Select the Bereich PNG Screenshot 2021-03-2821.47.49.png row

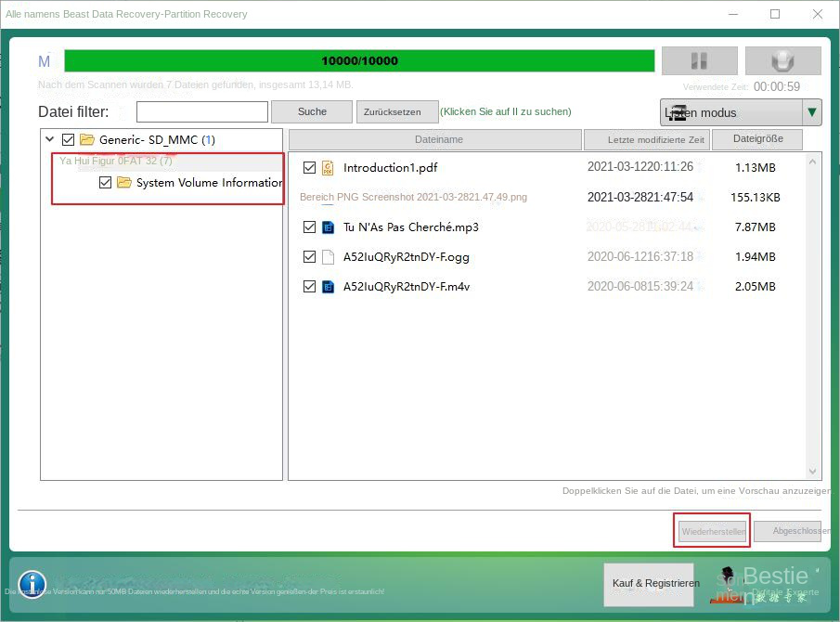413,197
